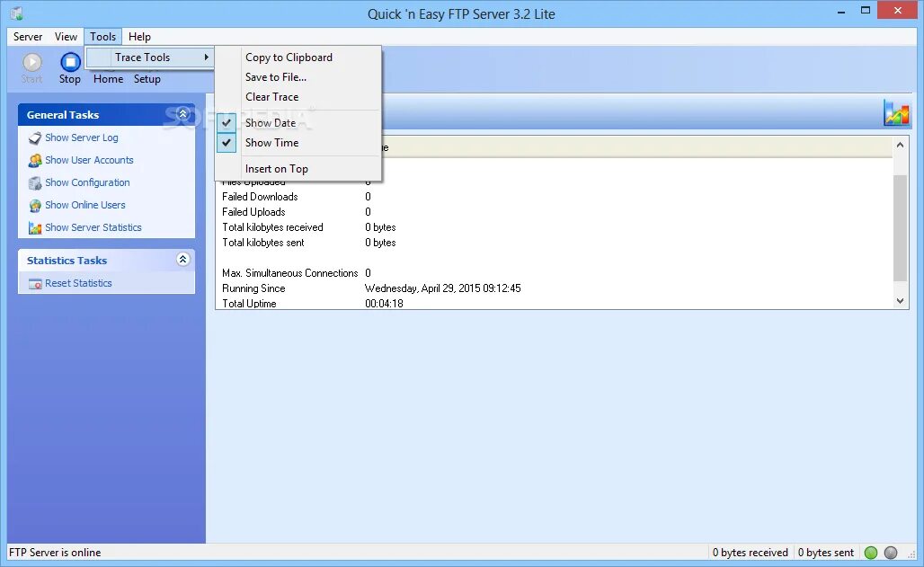Select the Running Since row label
The height and width of the screenshot is (567, 924).
(x=254, y=288)
